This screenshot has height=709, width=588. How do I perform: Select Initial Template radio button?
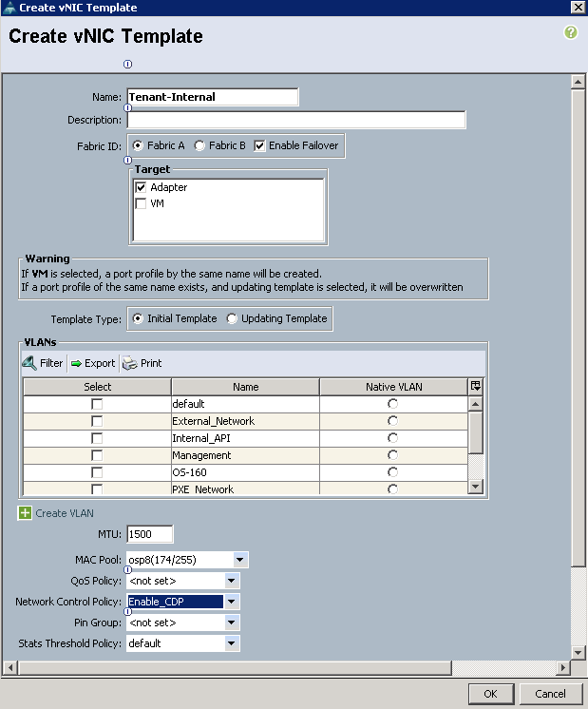coord(138,318)
